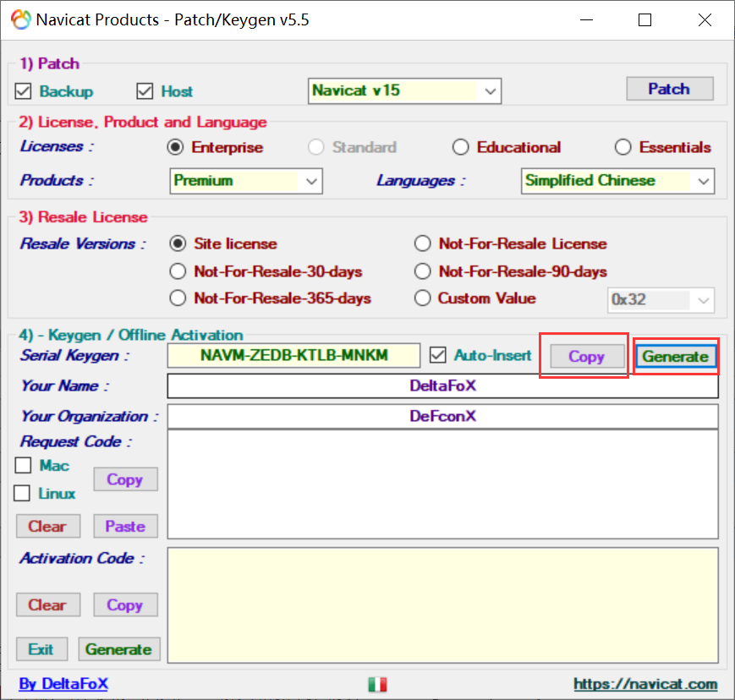Screen dimensions: 735x700
Task: Maximize the Patch/Keygen window
Action: click(x=645, y=20)
